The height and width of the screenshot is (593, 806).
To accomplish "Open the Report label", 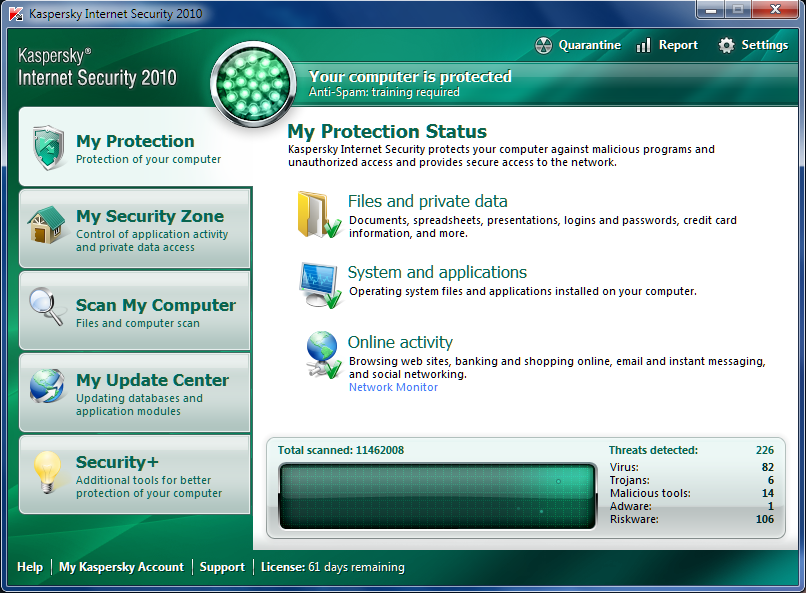I will pyautogui.click(x=678, y=45).
